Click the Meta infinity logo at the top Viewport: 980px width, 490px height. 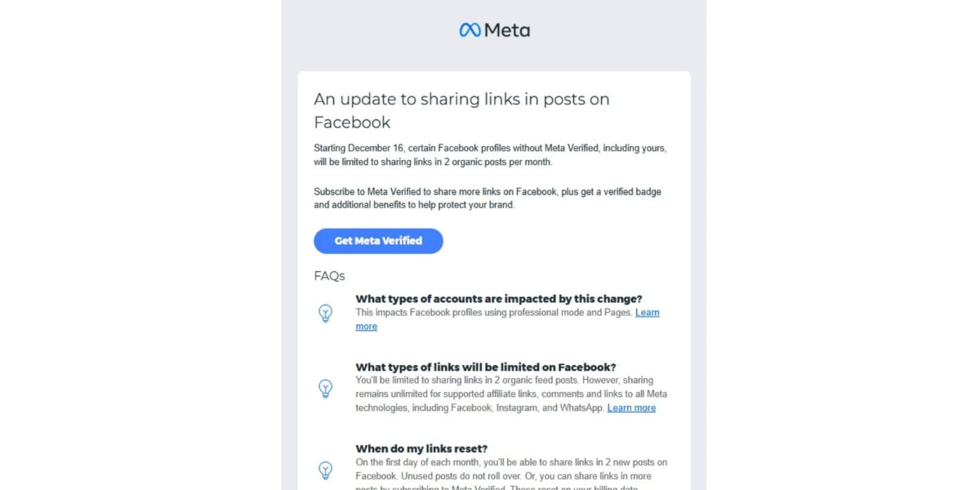click(468, 29)
